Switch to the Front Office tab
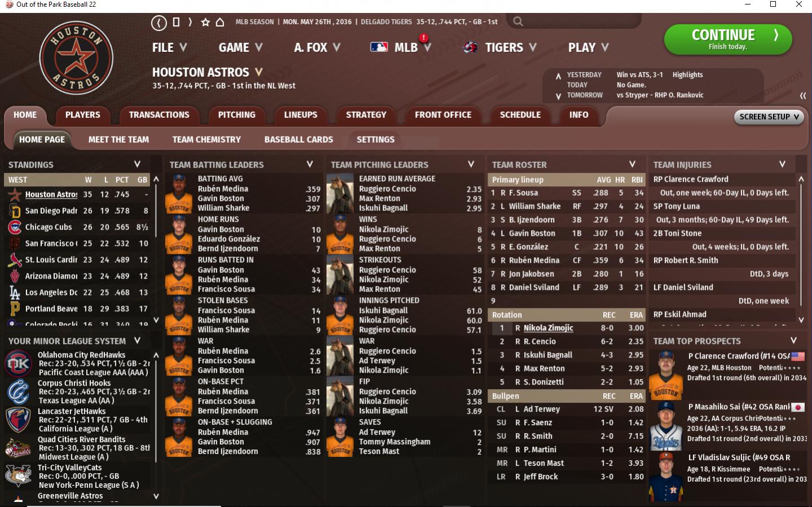 443,114
